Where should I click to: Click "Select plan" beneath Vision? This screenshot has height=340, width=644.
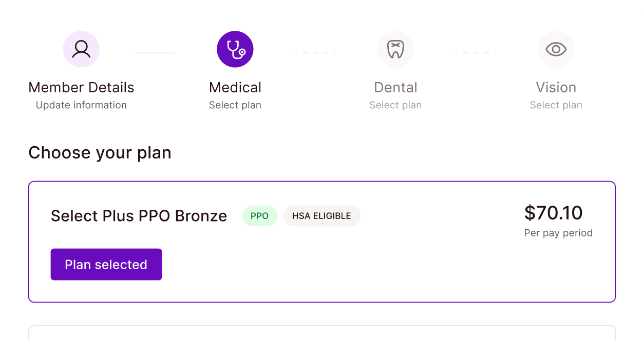(556, 105)
